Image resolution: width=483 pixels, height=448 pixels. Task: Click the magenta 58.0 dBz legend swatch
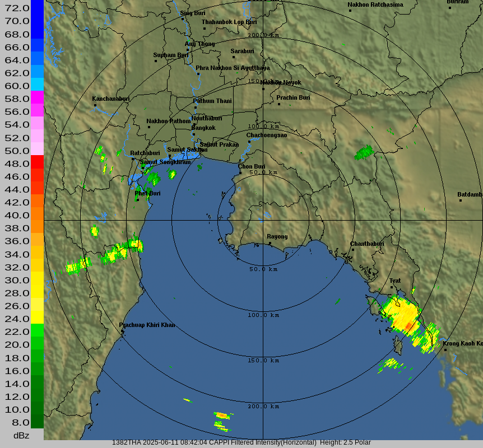click(37, 97)
